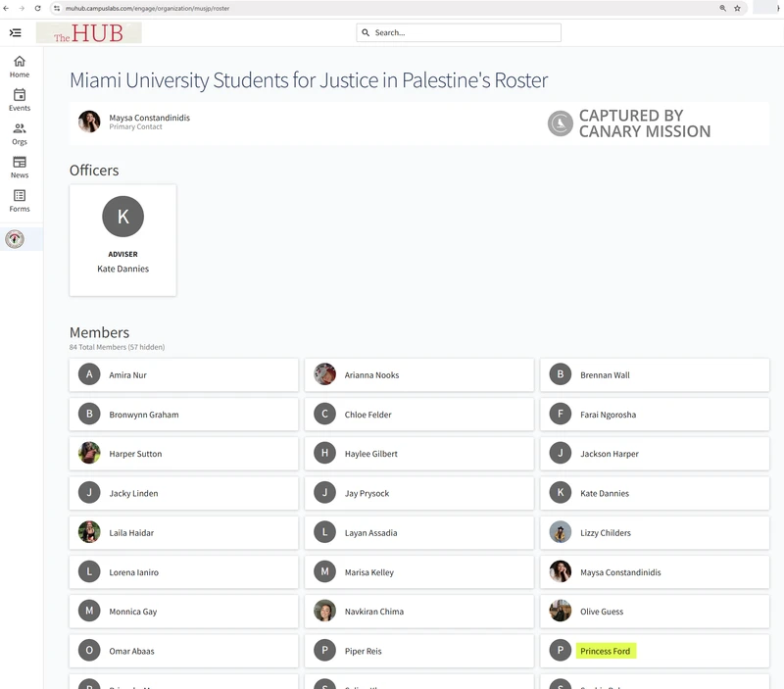Open member Jacky Linden
Screen dimensions: 784x689
[x=184, y=493]
